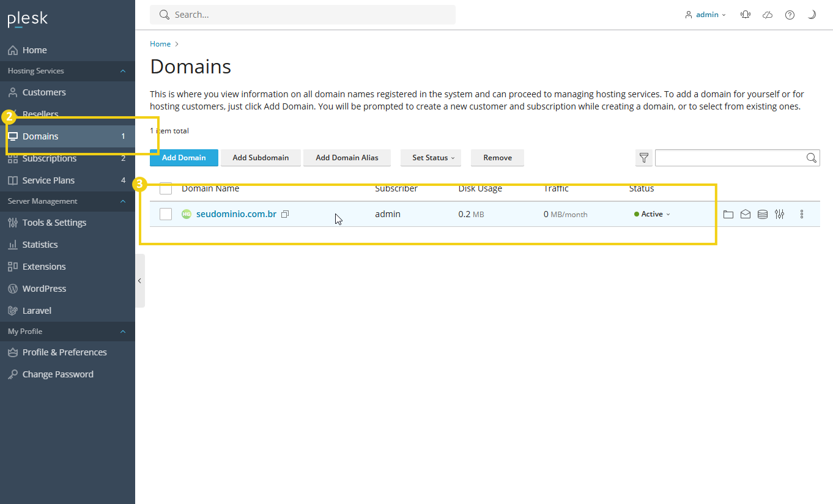Screen dimensions: 833x504
Task: Open the Active status dropdown in row
Action: (x=653, y=214)
